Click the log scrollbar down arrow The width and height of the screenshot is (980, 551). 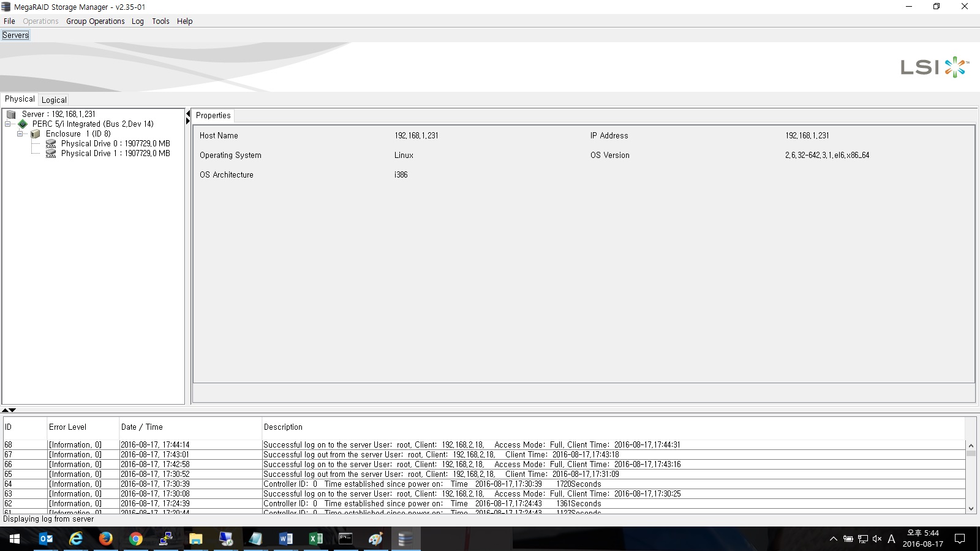click(971, 508)
